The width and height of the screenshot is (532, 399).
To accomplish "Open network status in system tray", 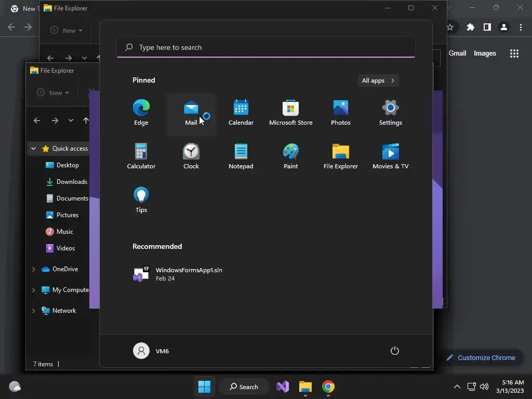I will 471,387.
